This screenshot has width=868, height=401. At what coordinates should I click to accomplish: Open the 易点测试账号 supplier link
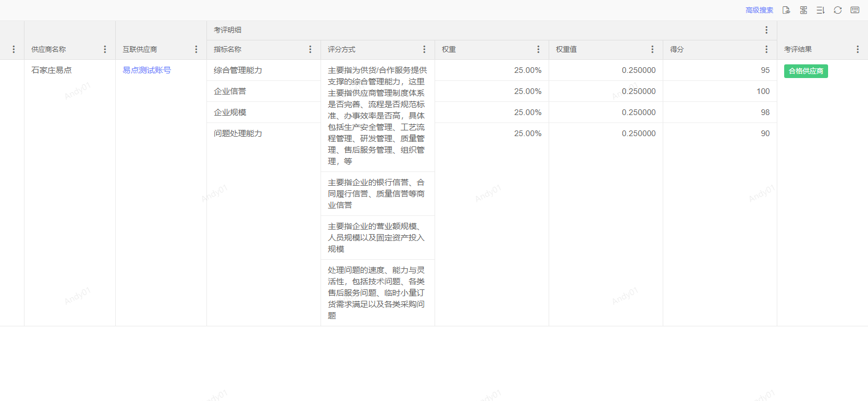click(147, 71)
